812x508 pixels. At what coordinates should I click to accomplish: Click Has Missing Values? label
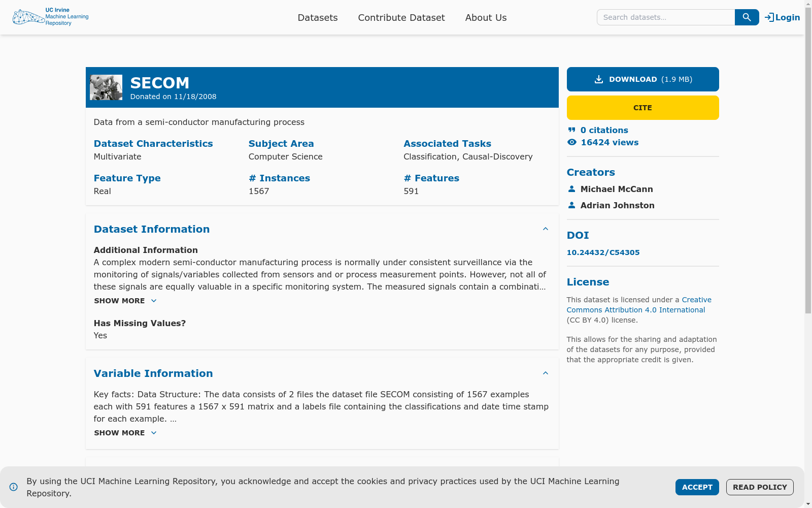(x=140, y=323)
